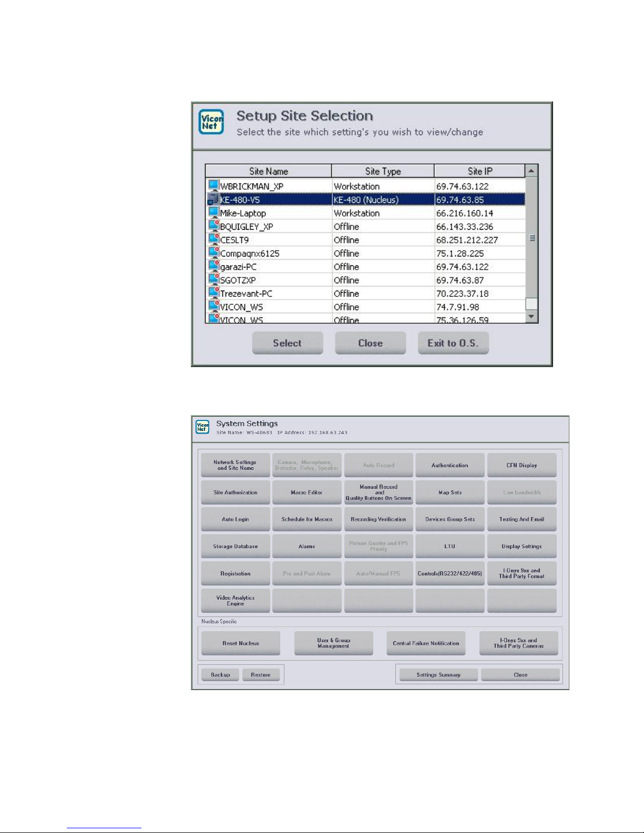Open I-Onyx 9xx and Third Party Cameras

[519, 643]
